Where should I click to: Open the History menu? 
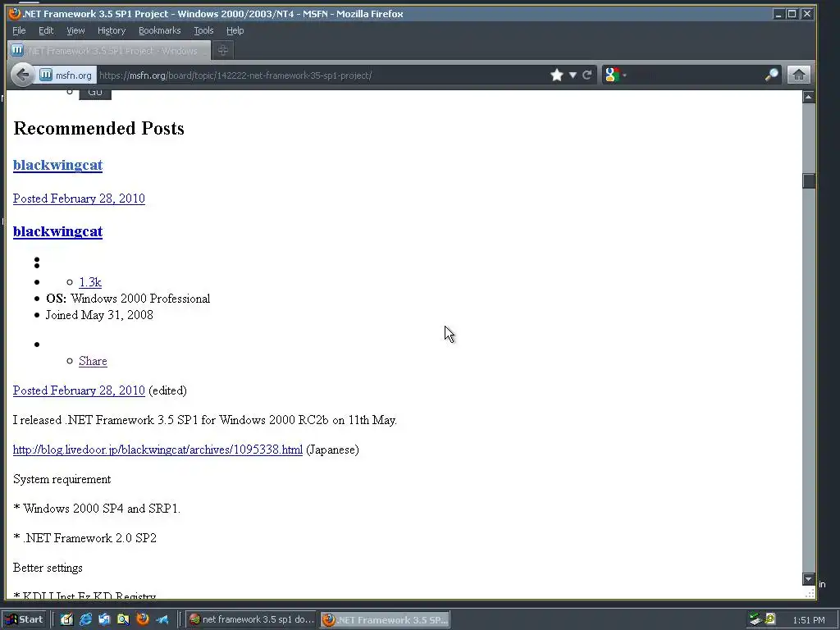click(x=112, y=30)
